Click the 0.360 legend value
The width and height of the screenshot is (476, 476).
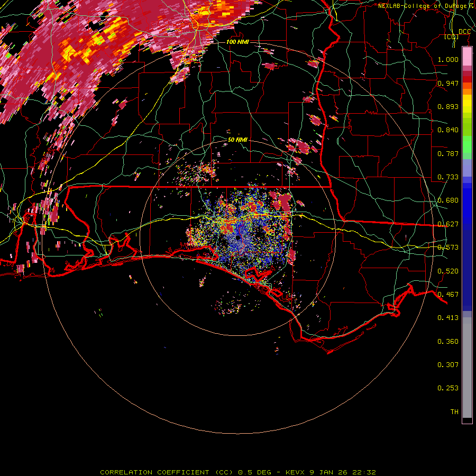448,342
